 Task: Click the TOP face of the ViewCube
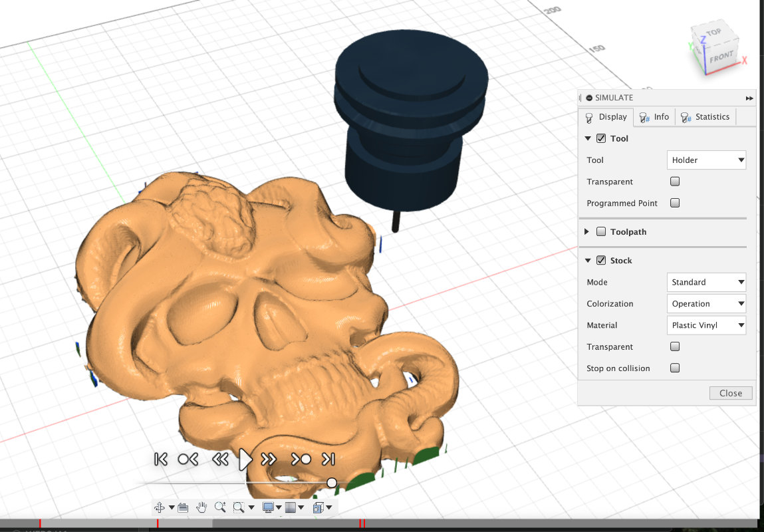click(x=715, y=33)
